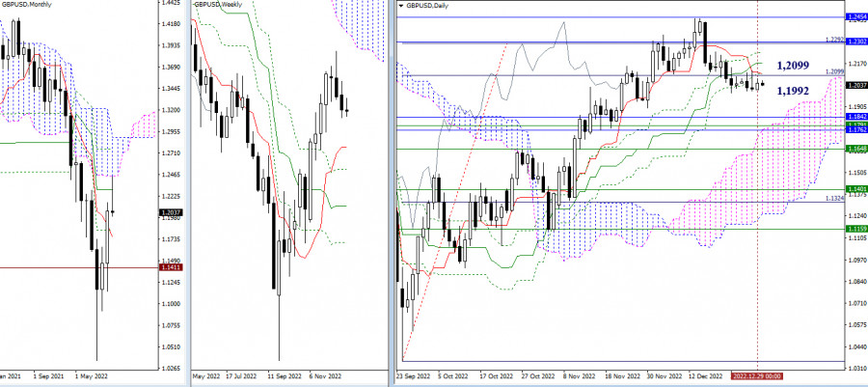Click the 1.1324 level label on Daily chart

(836, 199)
